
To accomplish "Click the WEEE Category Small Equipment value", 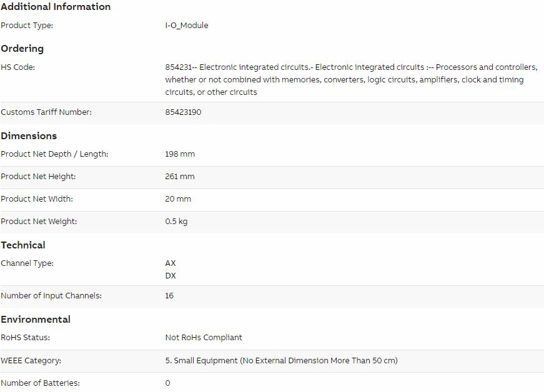I will 281,360.
